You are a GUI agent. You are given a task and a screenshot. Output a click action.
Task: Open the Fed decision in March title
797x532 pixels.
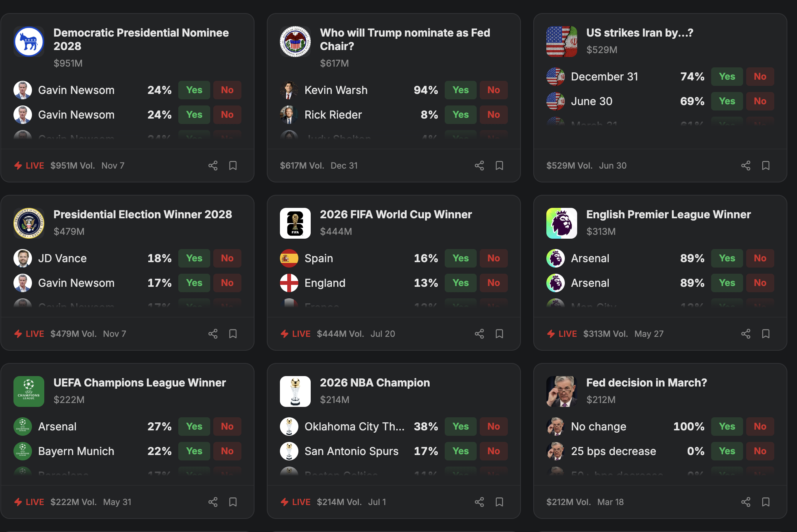coord(646,383)
